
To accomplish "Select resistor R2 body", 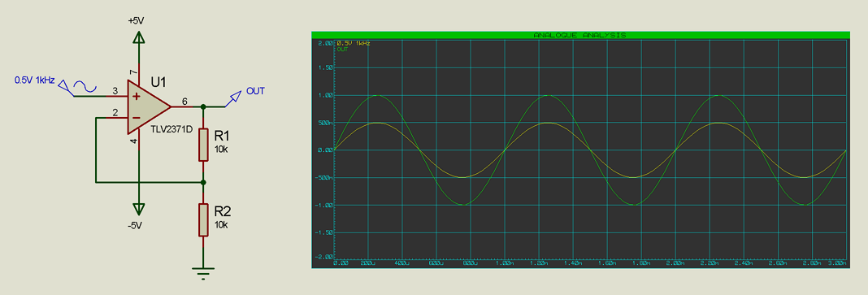I will (x=204, y=219).
